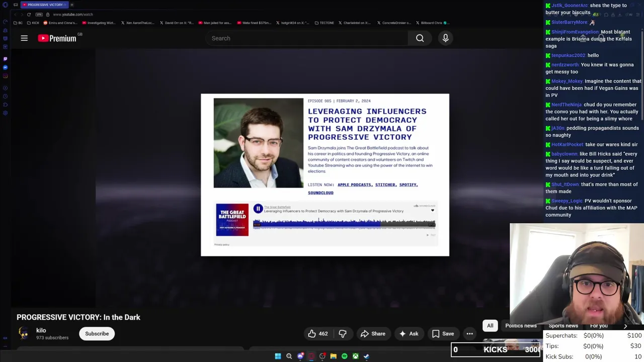
Task: Click the YouTube search magnifier button
Action: point(420,38)
